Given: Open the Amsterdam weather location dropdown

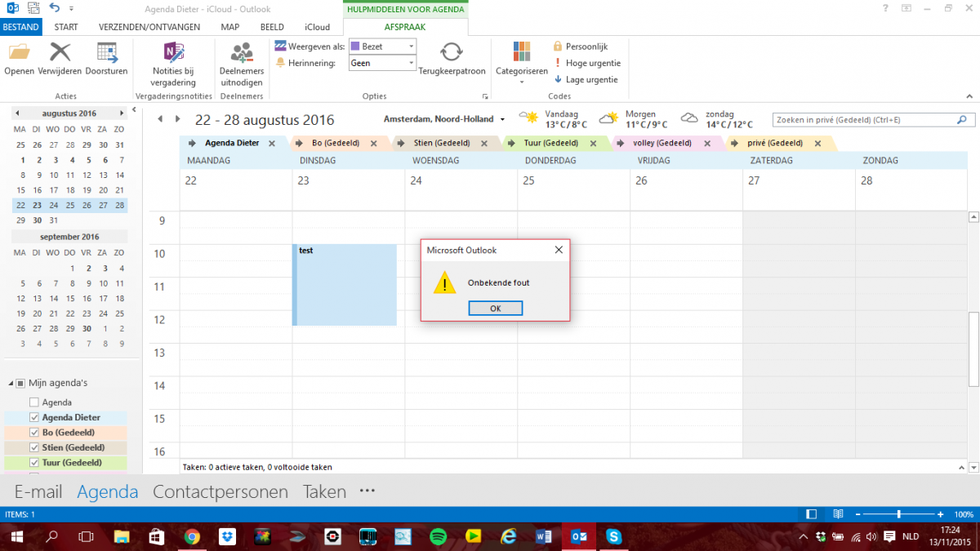Looking at the screenshot, I should click(x=503, y=119).
